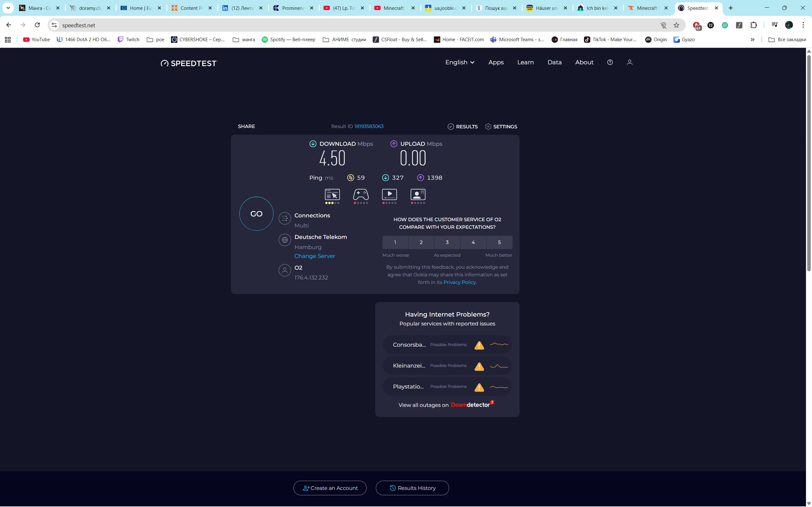Expand the hidden bookmarks overflow chevron

click(752, 40)
